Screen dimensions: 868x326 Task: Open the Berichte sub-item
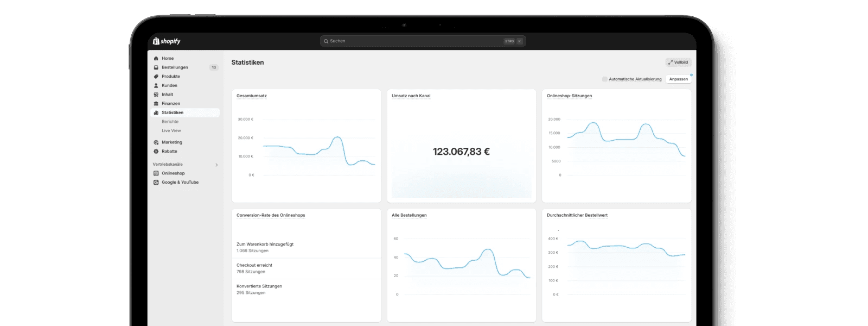click(170, 122)
